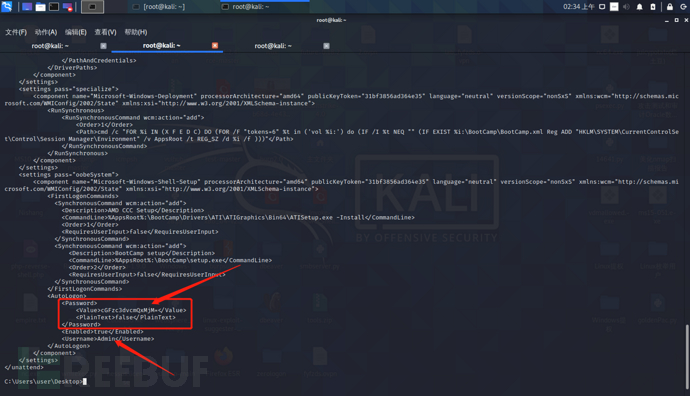Open the screen recorder panel launcher
690x396 pixels.
point(67,7)
